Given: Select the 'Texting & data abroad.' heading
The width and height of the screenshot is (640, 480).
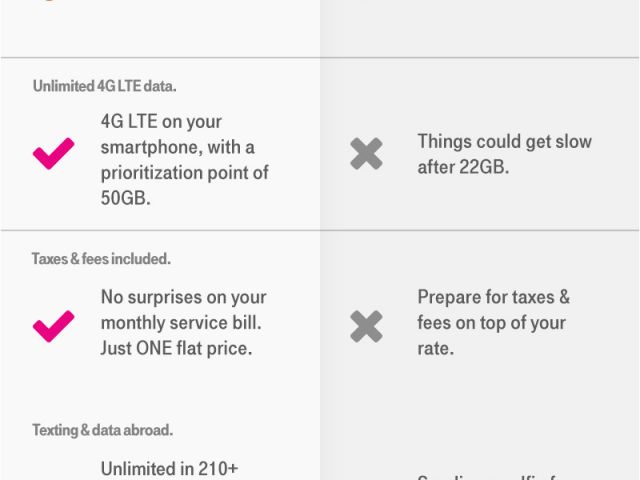Looking at the screenshot, I should click(102, 430).
